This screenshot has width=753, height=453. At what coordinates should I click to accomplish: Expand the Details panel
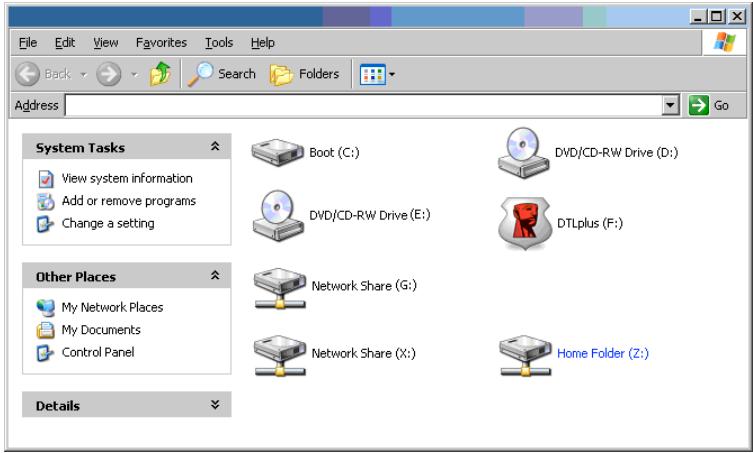coord(215,404)
